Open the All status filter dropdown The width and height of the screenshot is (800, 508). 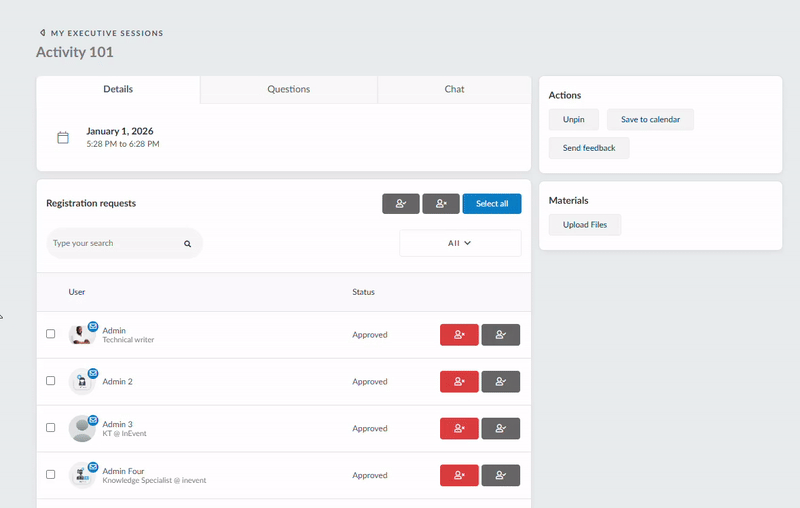coord(460,243)
